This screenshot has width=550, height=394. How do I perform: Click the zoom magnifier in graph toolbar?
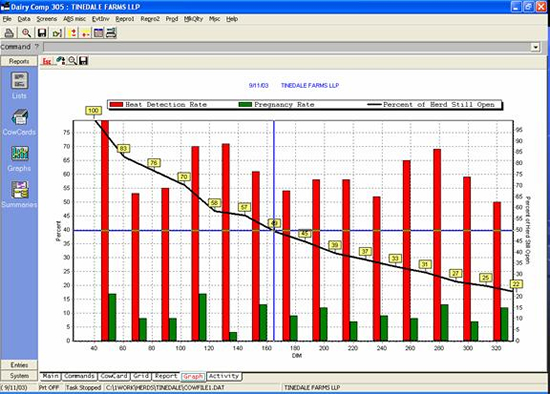pos(72,61)
